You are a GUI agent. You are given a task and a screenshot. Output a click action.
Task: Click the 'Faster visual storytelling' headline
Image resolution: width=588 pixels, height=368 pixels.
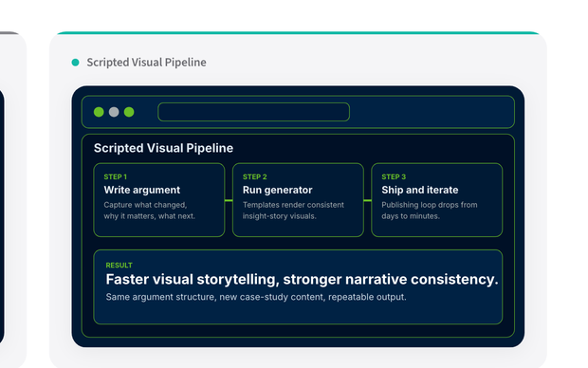click(x=302, y=280)
